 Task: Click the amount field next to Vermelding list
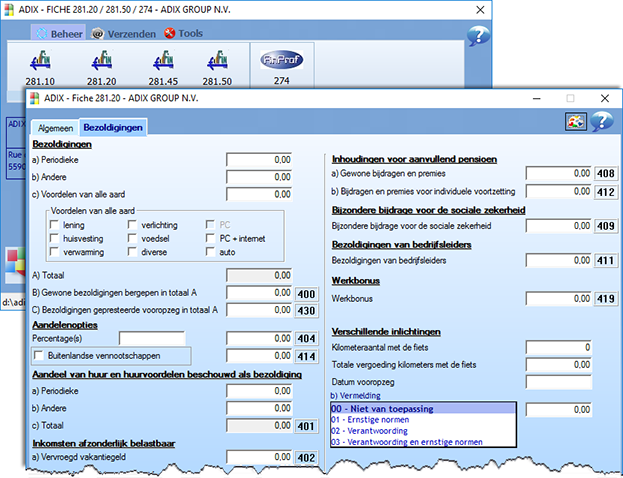pos(559,409)
